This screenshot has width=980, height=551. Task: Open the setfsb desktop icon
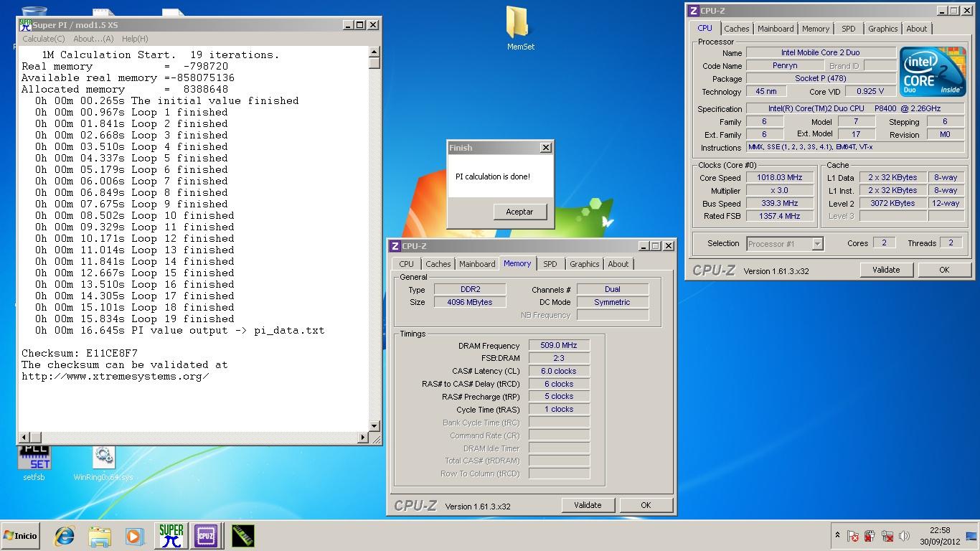[34, 463]
